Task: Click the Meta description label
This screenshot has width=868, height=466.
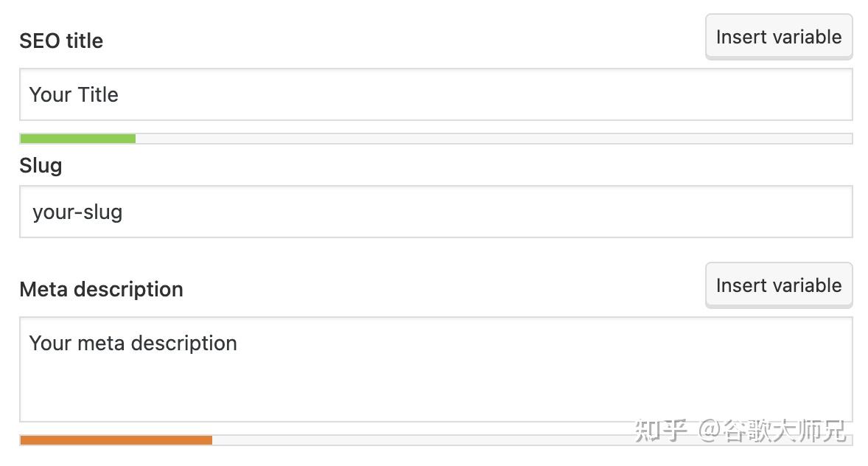Action: 101,289
